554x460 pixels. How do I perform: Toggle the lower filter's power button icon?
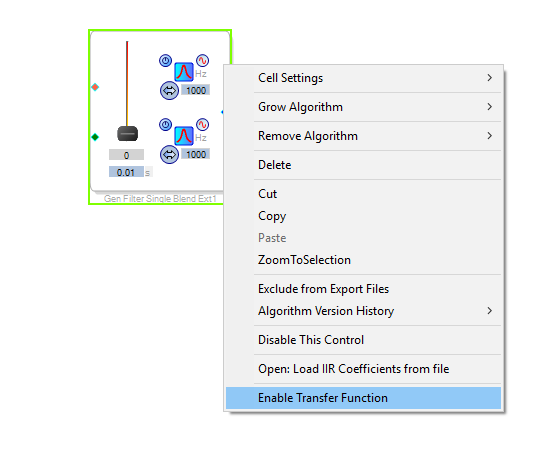pyautogui.click(x=165, y=124)
